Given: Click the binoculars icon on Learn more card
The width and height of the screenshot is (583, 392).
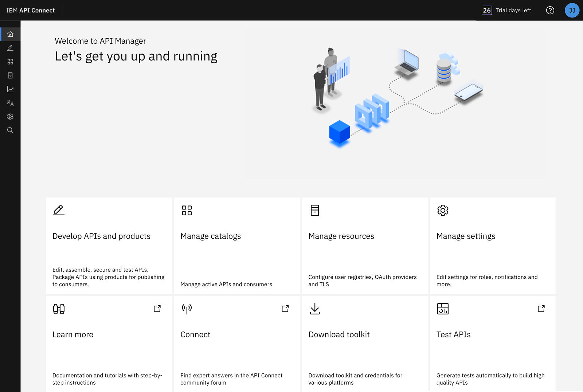Looking at the screenshot, I should [59, 309].
